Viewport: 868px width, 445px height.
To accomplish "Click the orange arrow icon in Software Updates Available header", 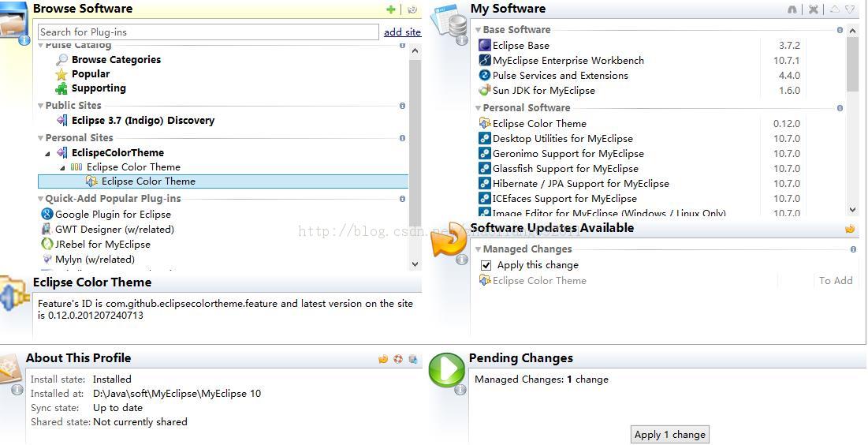I will [850, 228].
